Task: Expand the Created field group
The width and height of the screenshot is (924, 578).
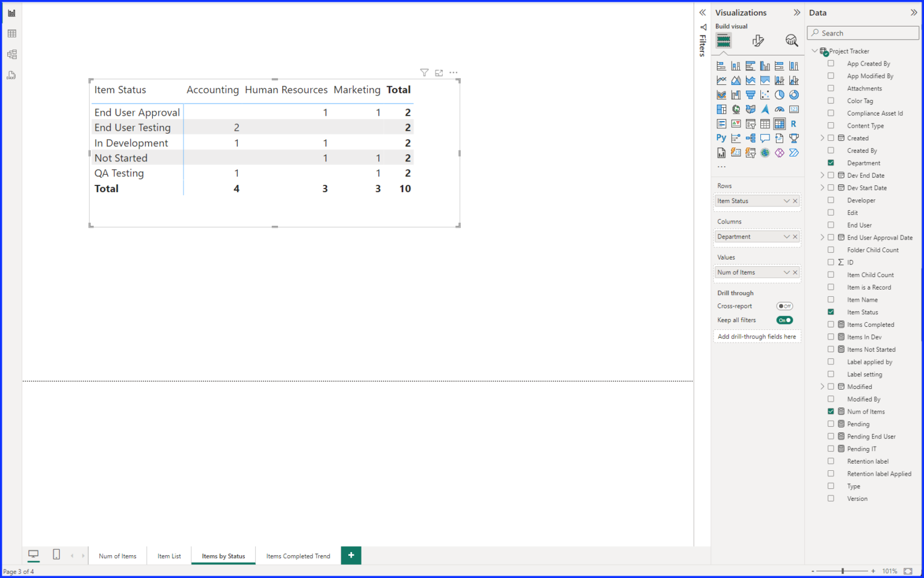Action: tap(822, 137)
